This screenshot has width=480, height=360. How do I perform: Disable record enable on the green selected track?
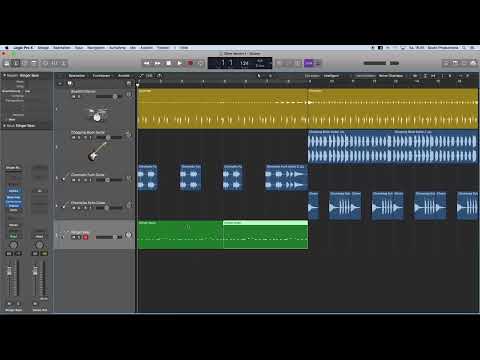pyautogui.click(x=85, y=237)
